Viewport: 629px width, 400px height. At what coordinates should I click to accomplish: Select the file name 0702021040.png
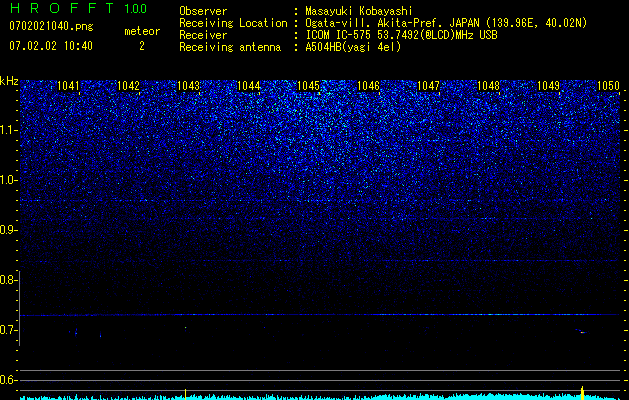(x=51, y=26)
